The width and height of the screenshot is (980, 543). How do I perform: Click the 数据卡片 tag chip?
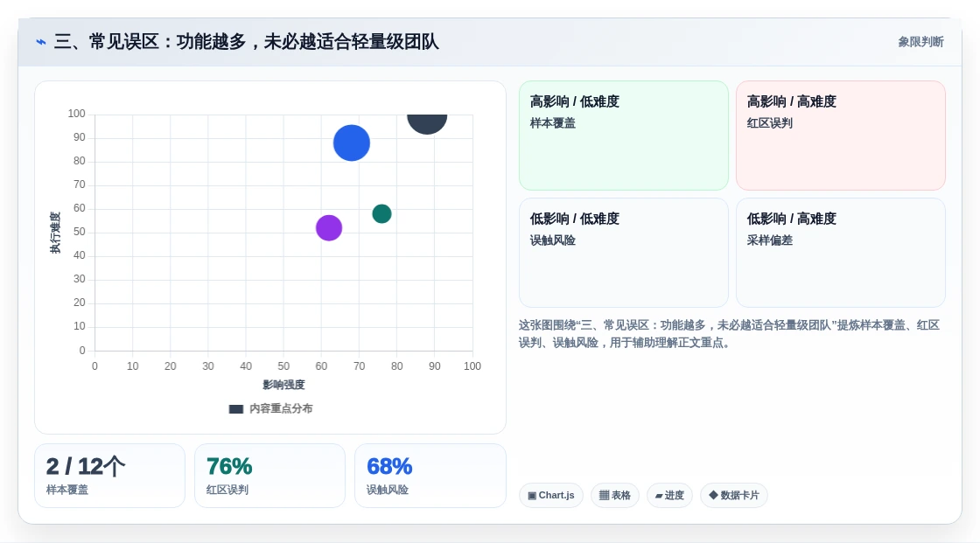coord(734,496)
